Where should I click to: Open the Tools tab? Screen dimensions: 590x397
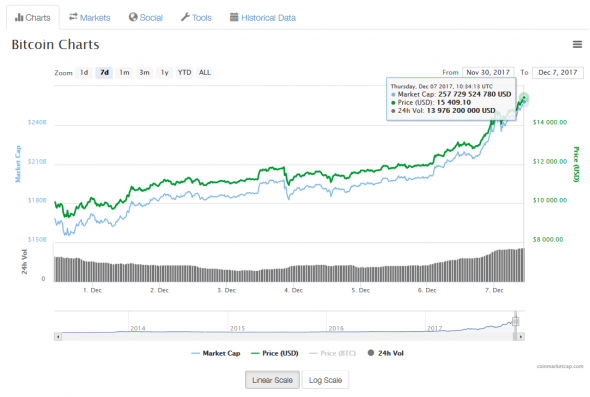(196, 18)
